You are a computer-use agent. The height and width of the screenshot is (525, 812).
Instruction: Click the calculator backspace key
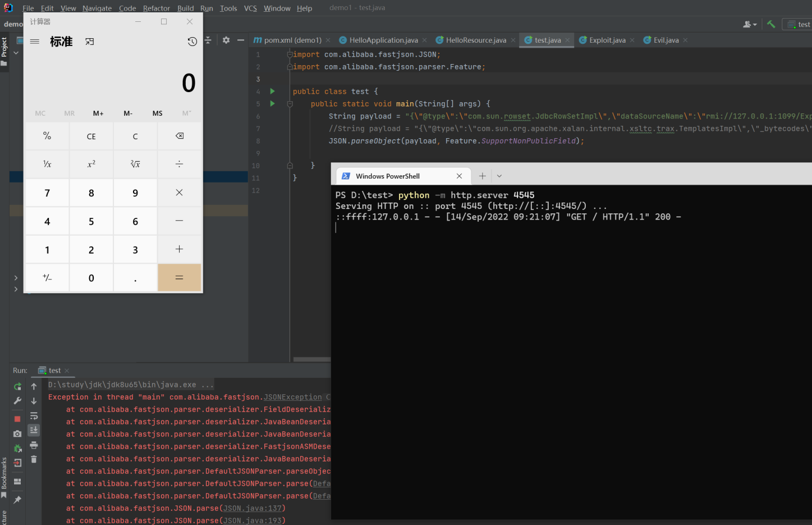coord(180,136)
